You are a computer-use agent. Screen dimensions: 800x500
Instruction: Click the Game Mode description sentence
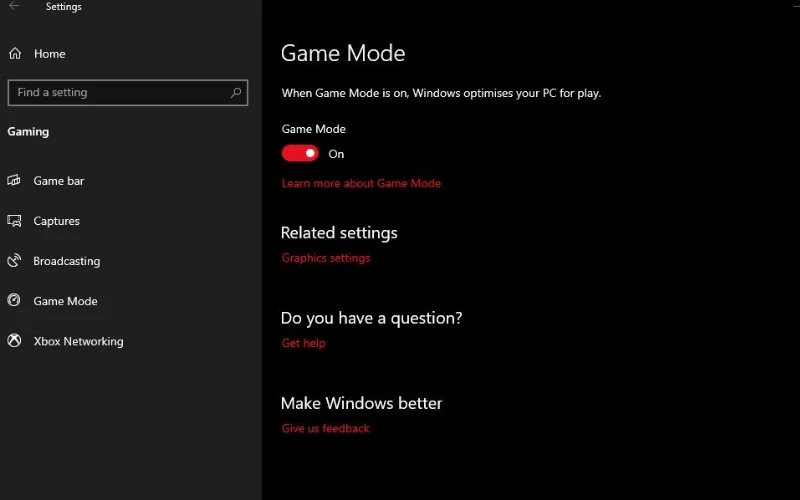[x=441, y=93]
